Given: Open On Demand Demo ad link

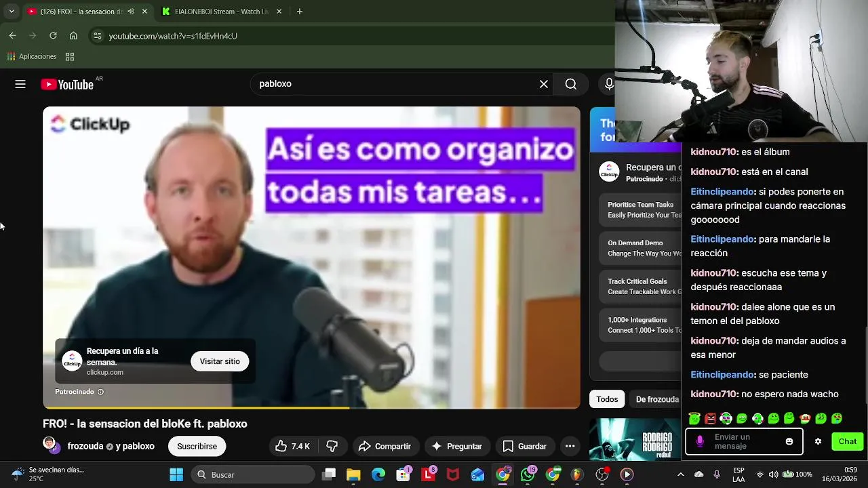Looking at the screenshot, I should pos(640,248).
